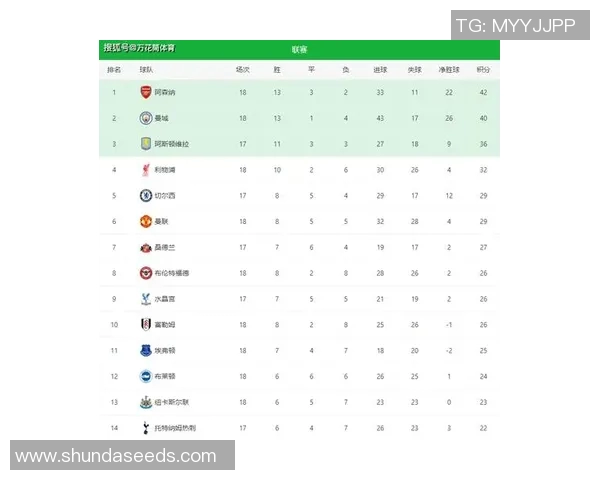Click the Manchester United club crest

(145, 221)
